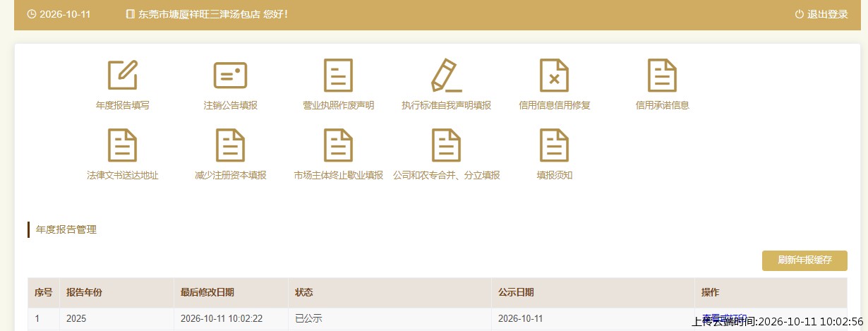Open the 年度报告填写 icon
The image size is (868, 331).
(x=123, y=75)
